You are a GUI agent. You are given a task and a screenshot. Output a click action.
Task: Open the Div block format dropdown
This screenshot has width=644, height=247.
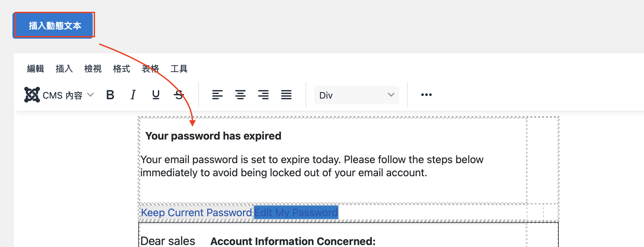pos(356,95)
